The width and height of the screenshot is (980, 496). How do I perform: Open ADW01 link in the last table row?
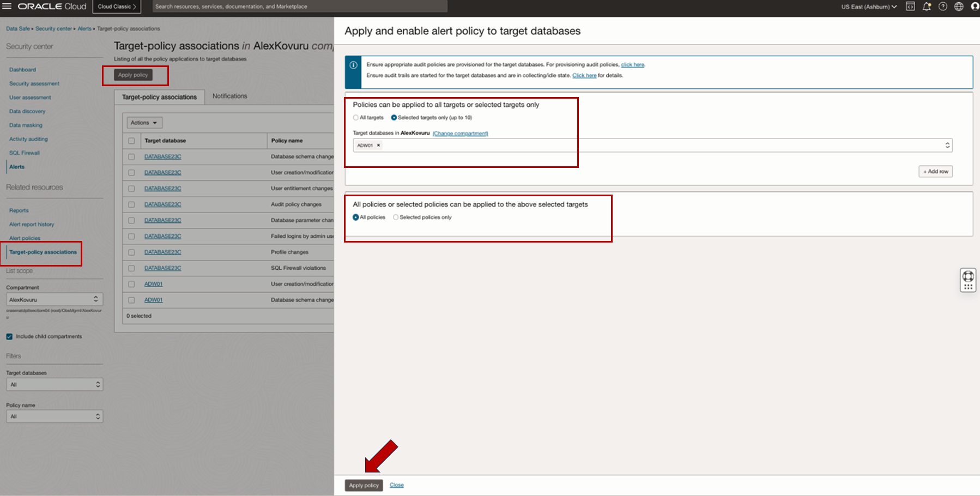[153, 300]
